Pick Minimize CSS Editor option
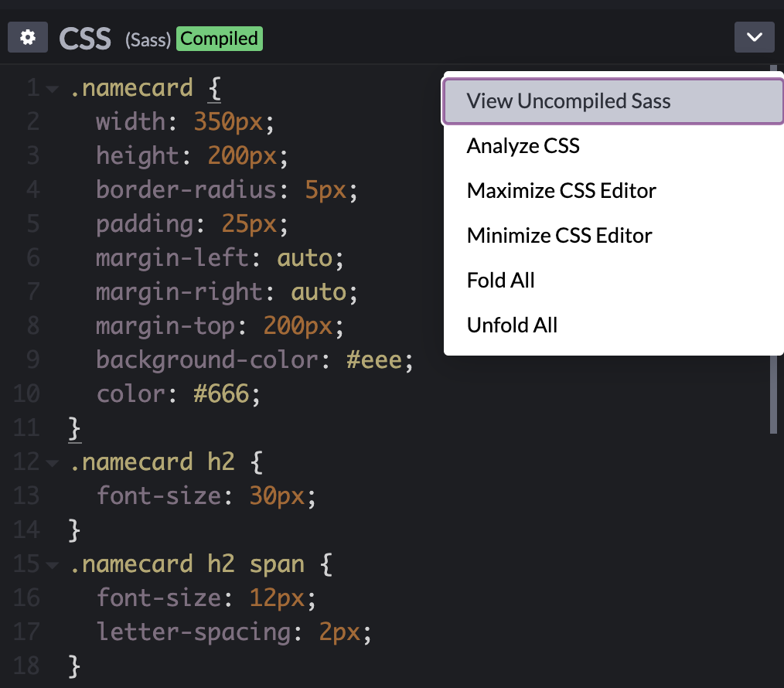 tap(559, 236)
